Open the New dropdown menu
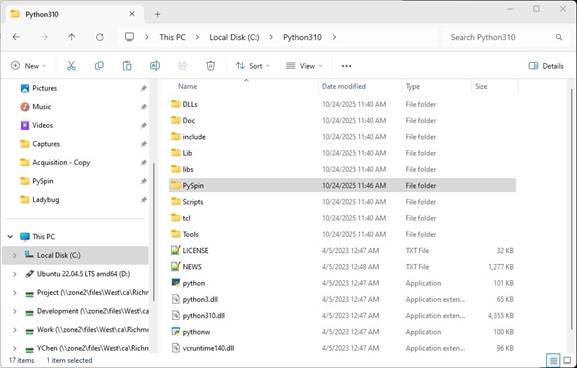 (28, 66)
